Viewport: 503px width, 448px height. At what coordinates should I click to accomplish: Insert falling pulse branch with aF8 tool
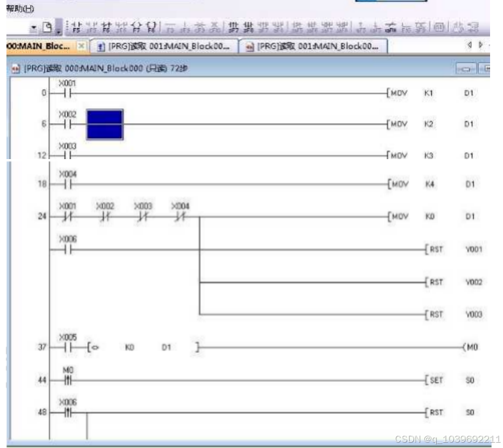coord(278,28)
